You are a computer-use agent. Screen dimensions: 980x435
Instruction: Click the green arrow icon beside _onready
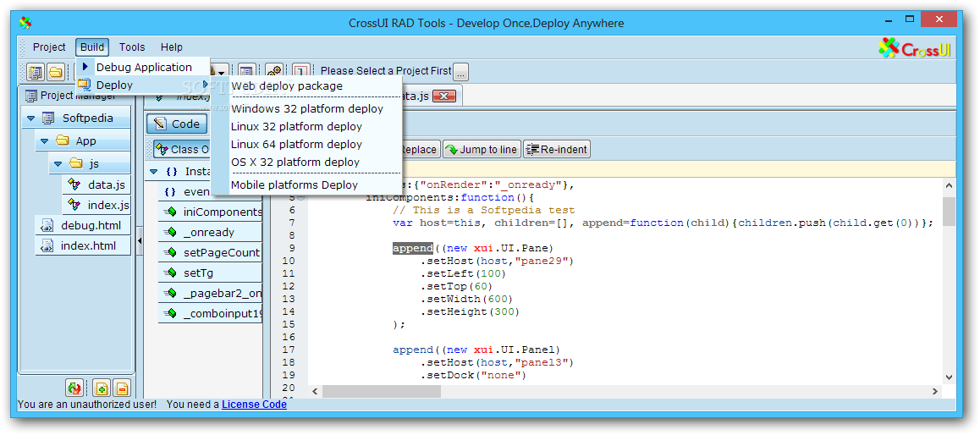tap(170, 232)
